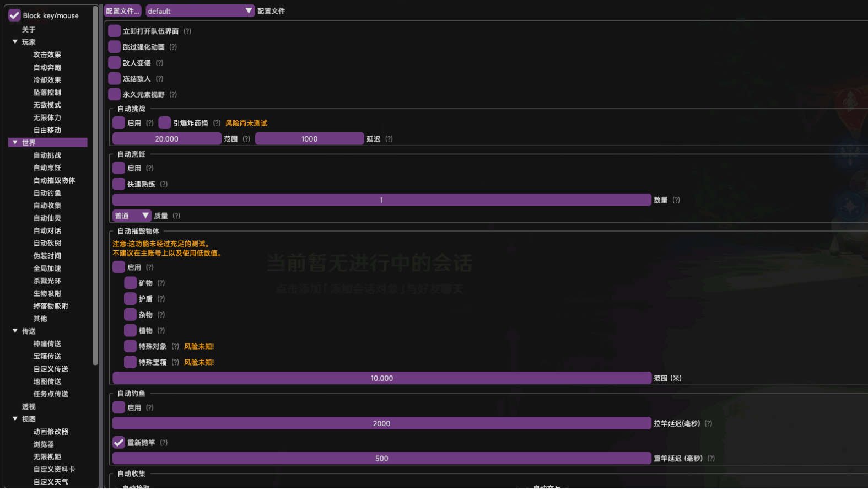This screenshot has width=868, height=489.
Task: Click help marker next to 矿物
Action: [161, 283]
